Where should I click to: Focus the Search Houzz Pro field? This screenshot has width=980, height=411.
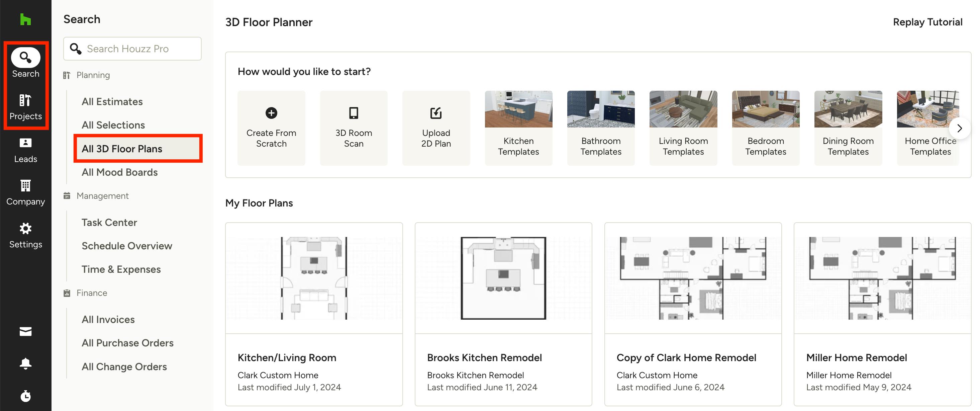point(132,49)
